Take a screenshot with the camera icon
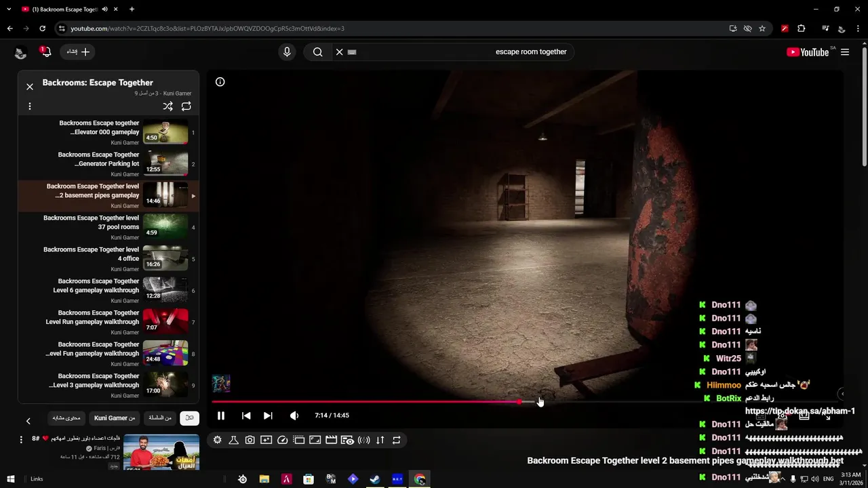 tap(250, 440)
